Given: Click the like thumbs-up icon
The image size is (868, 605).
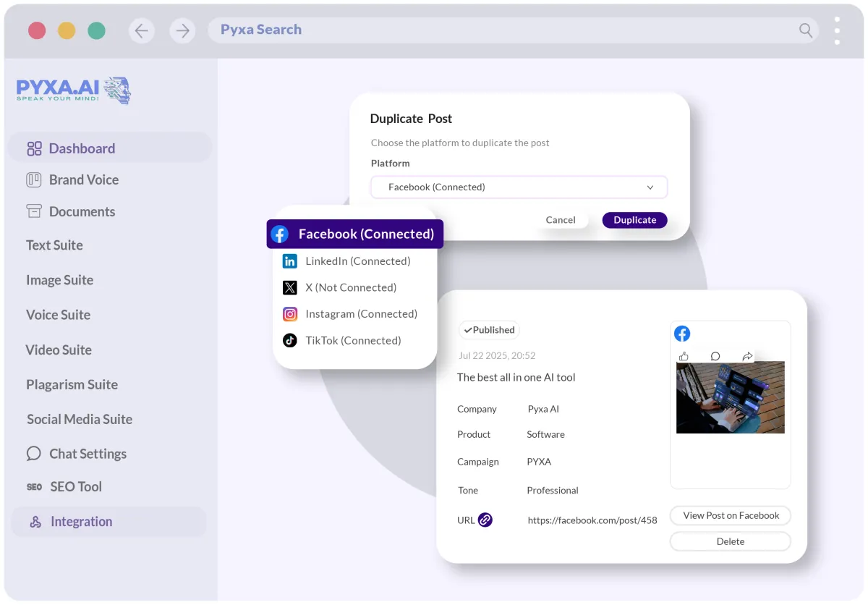Looking at the screenshot, I should 684,356.
